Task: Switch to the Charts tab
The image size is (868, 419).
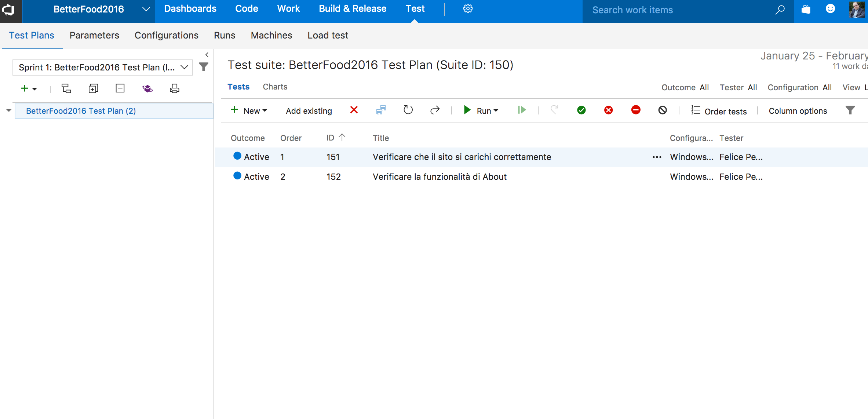Action: 275,87
